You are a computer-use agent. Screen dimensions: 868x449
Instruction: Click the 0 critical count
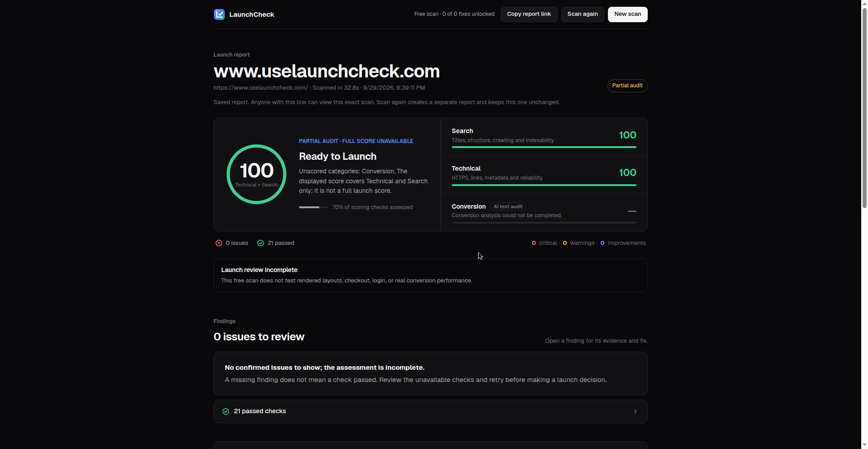point(545,243)
